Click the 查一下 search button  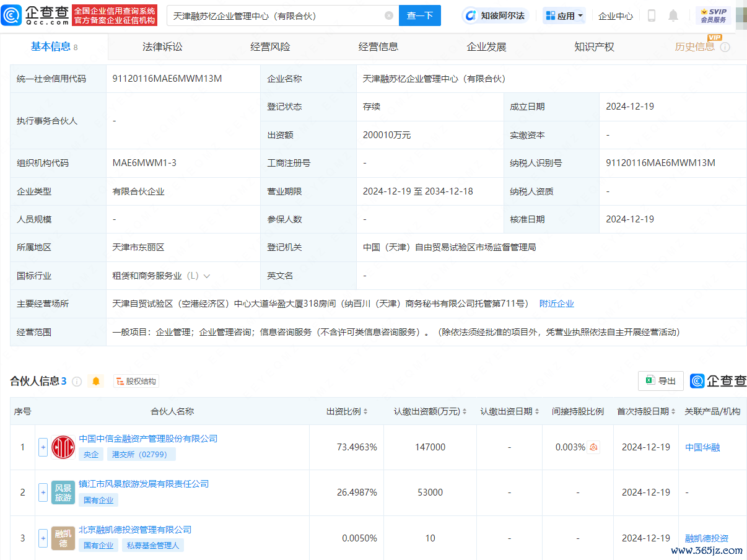[x=420, y=15]
